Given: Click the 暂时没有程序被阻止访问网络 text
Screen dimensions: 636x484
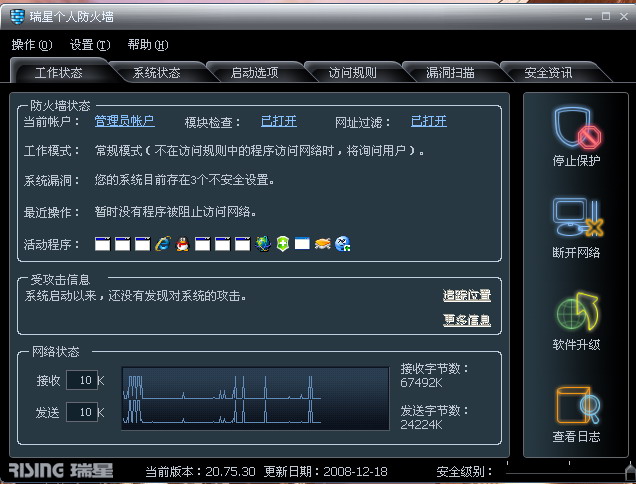Looking at the screenshot, I should click(x=175, y=211).
